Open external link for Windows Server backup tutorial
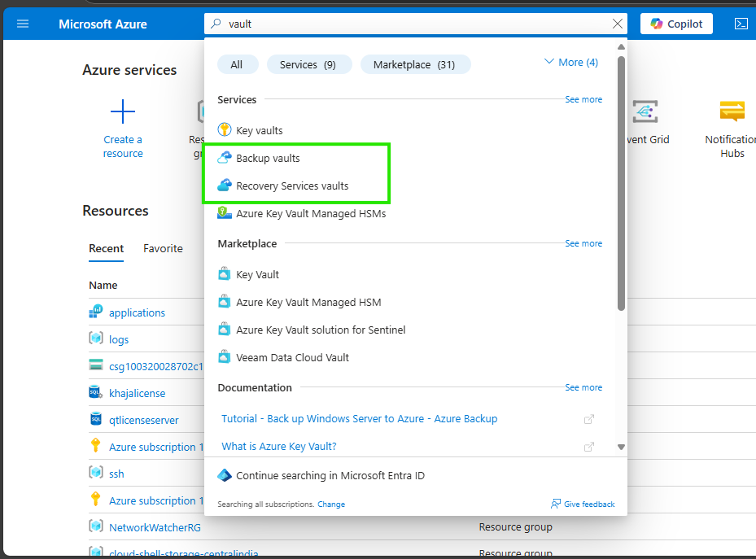The image size is (756, 559). coord(588,419)
